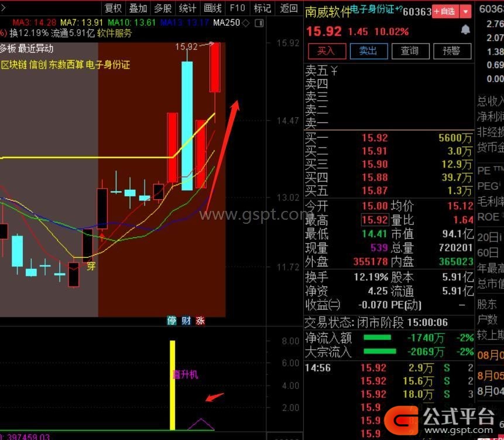Click the diamond icon beside MA250

[246, 23]
